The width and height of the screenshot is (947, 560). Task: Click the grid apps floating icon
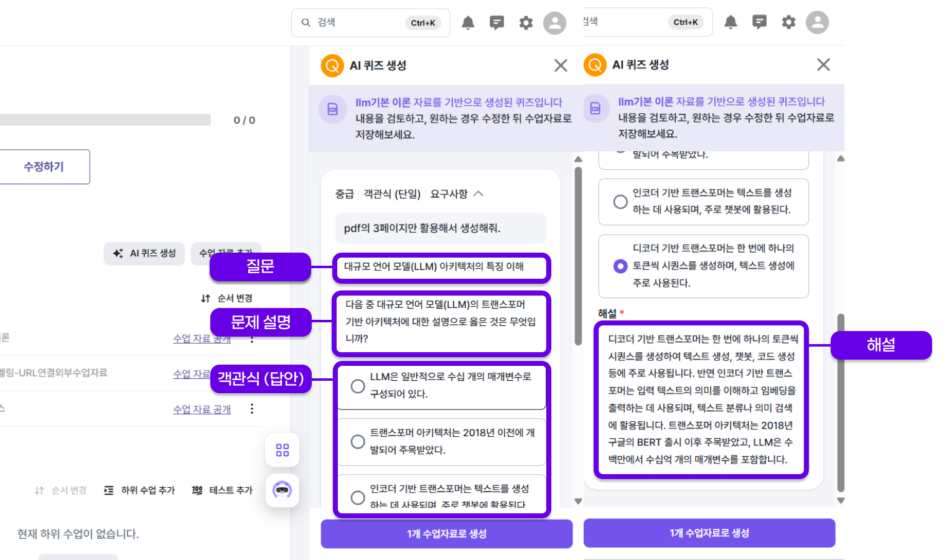[x=282, y=450]
